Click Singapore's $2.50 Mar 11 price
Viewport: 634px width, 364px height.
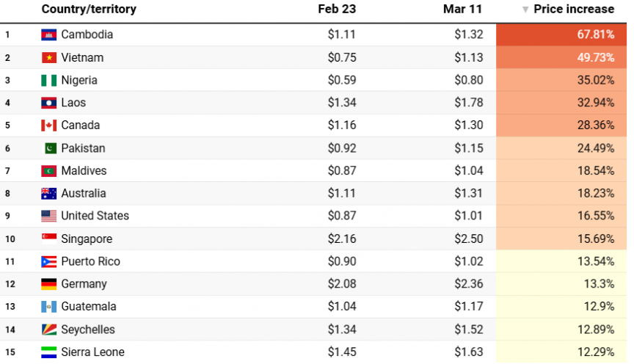[x=468, y=239]
